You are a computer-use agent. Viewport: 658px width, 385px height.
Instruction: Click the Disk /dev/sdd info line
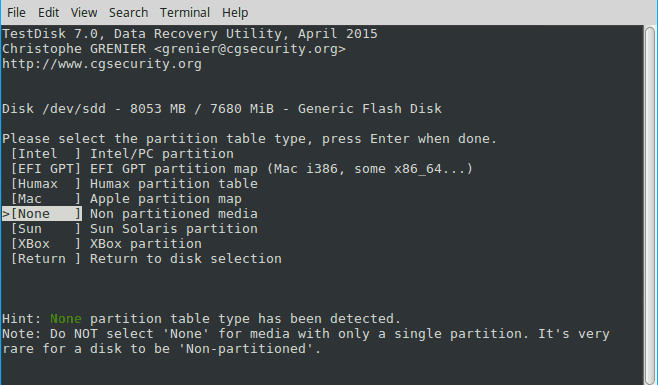[222, 109]
